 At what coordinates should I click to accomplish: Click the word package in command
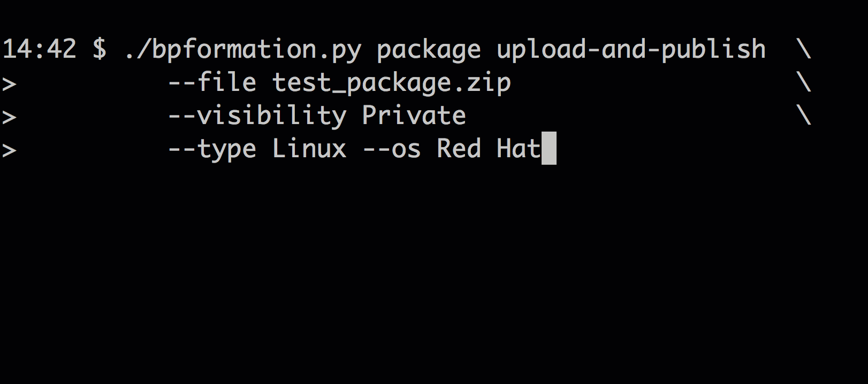coord(429,50)
